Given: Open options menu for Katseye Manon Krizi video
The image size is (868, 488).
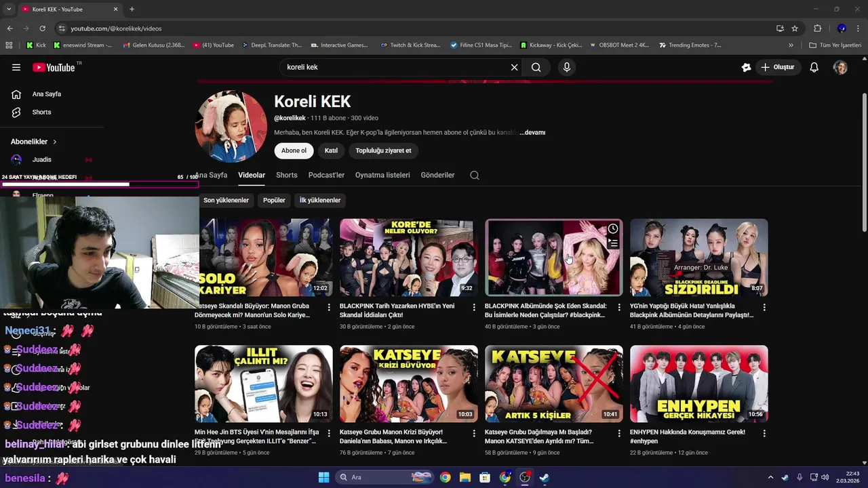Looking at the screenshot, I should (474, 433).
